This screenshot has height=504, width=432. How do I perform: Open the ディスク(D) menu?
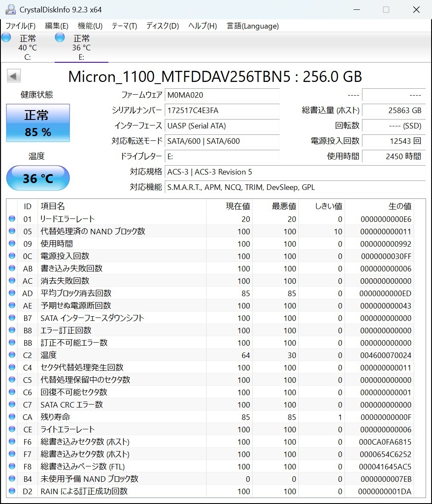click(162, 26)
